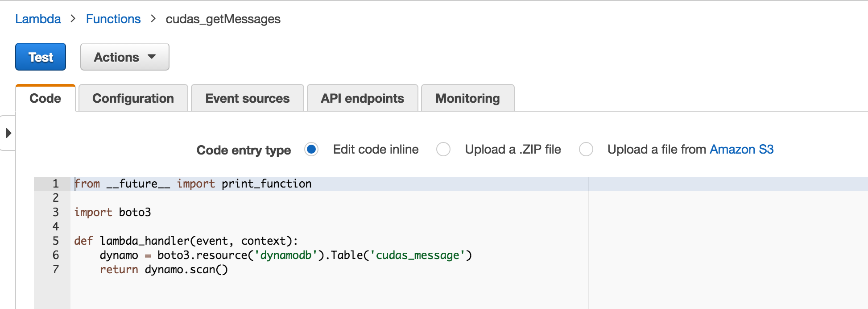Expand the collapsed left sidebar arrow
The image size is (868, 309).
click(x=8, y=133)
